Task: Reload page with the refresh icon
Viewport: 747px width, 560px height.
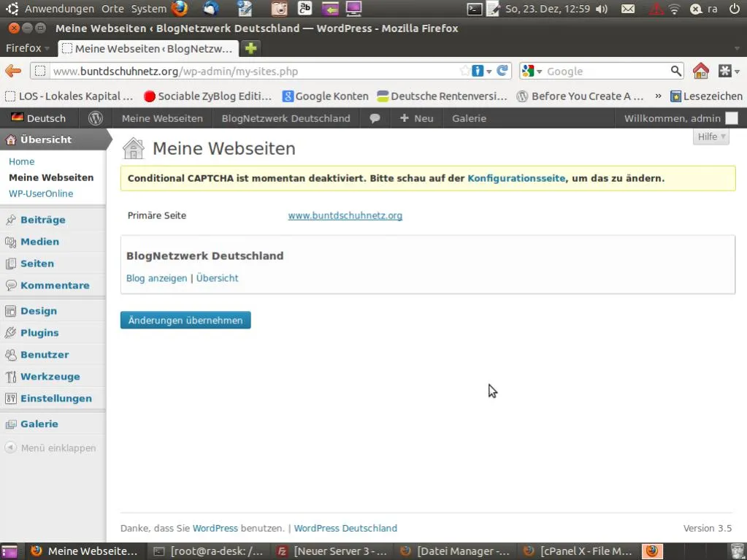Action: coord(502,71)
